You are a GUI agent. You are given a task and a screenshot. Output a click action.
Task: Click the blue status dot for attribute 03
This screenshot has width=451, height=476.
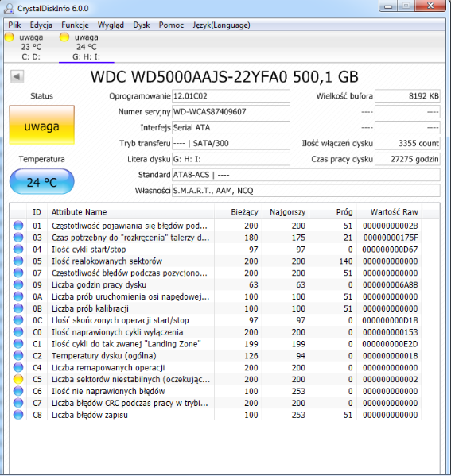coord(18,238)
